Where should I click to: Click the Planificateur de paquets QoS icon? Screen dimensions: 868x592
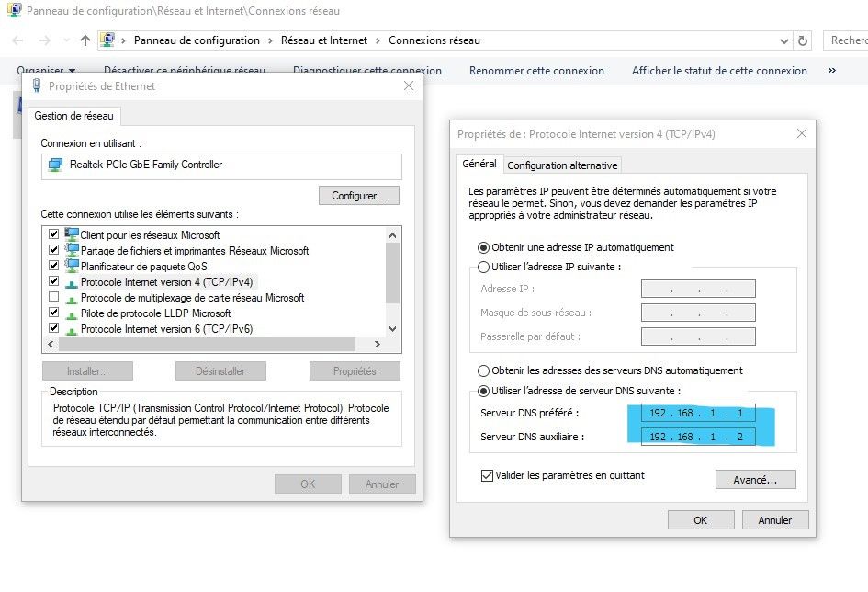[x=72, y=266]
